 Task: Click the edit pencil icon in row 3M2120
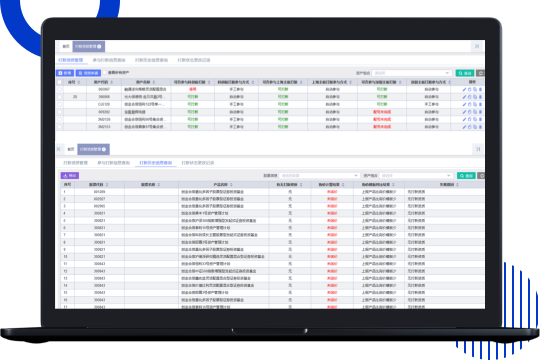click(x=464, y=120)
